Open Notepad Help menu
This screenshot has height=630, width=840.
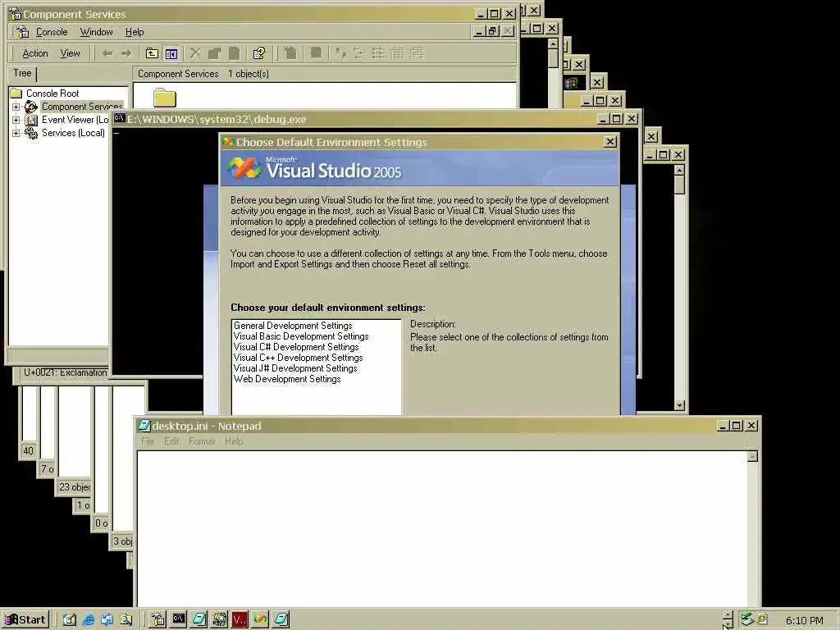[234, 441]
